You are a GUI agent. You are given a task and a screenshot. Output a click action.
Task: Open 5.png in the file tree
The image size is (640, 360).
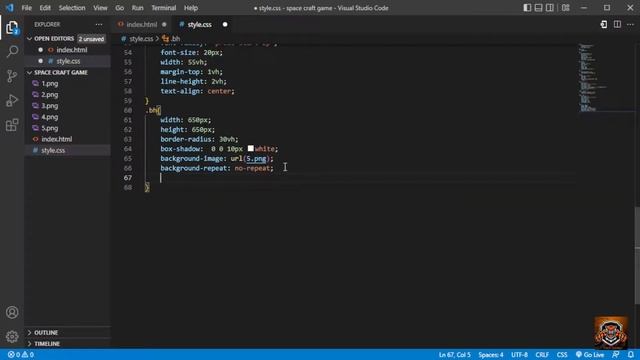pyautogui.click(x=50, y=128)
